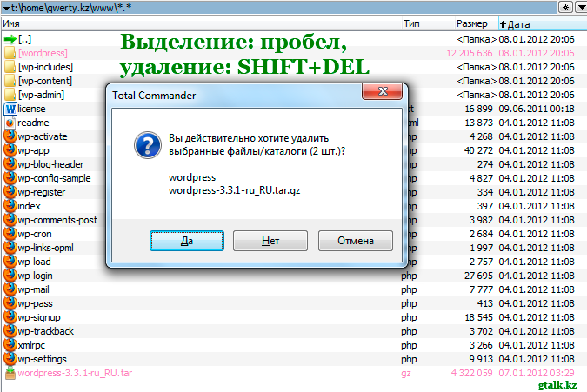This screenshot has height=392, width=587.
Task: Click the Firefox icon of wp-config-sample
Action: pyautogui.click(x=10, y=177)
